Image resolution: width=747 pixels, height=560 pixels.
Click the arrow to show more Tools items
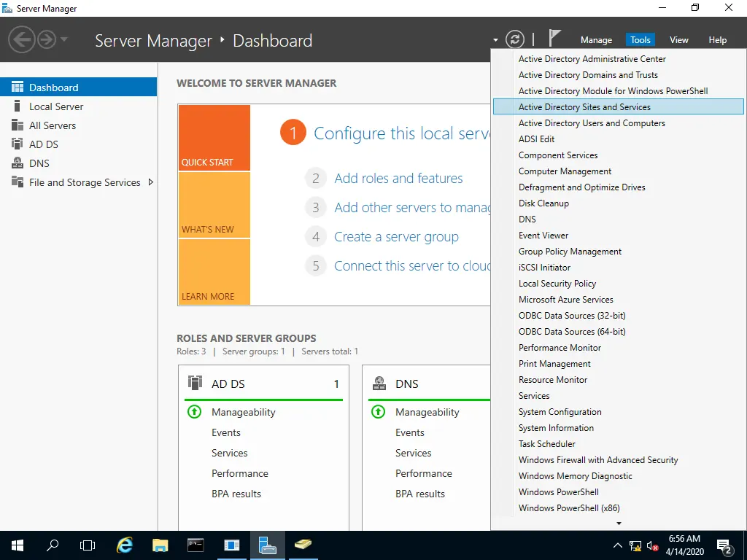point(619,524)
